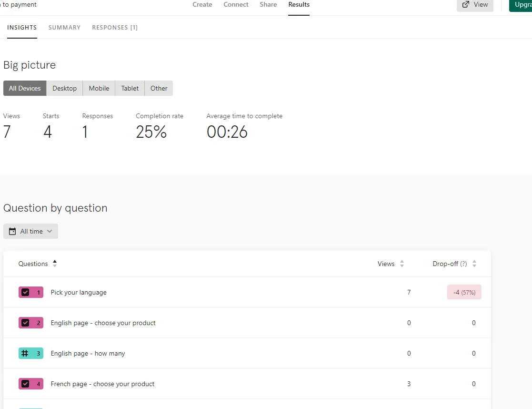Click the green Upgrade button
532x409 pixels.
tap(521, 5)
